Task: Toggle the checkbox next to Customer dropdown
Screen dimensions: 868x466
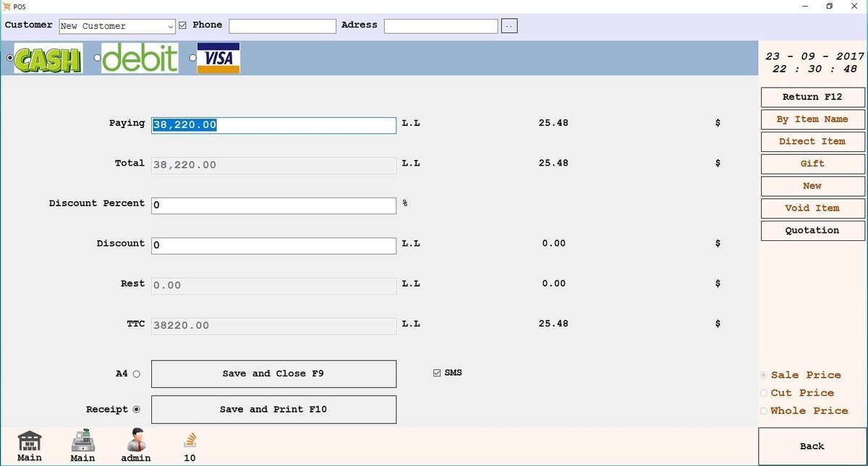Action: [x=182, y=25]
